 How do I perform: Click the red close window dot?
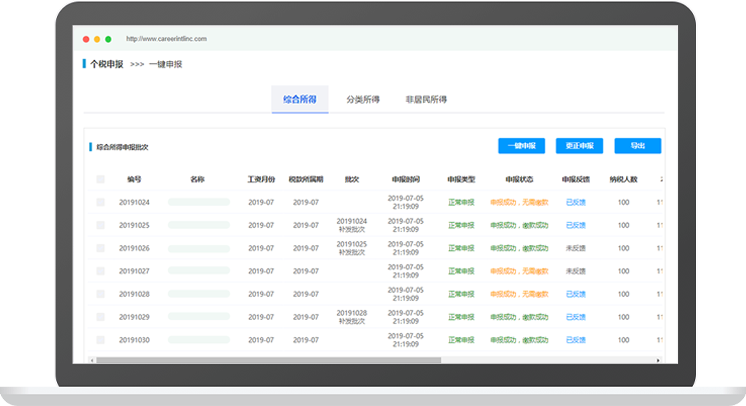coord(84,39)
